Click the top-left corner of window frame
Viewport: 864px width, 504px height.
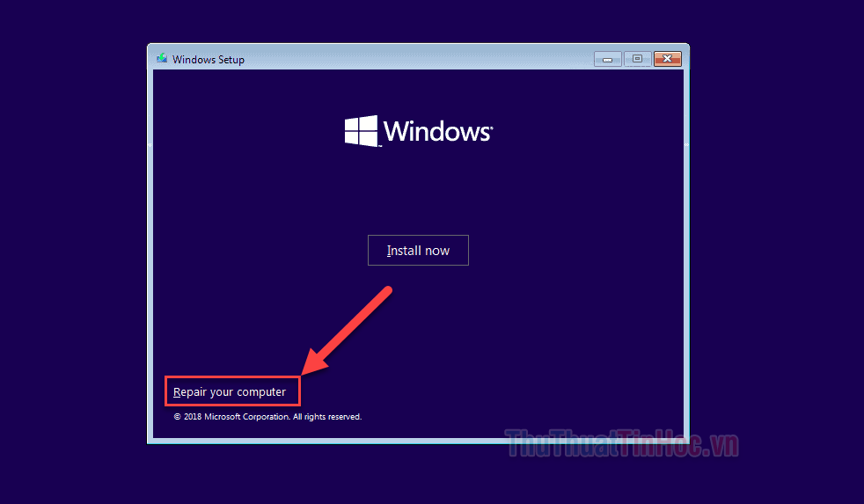(149, 46)
